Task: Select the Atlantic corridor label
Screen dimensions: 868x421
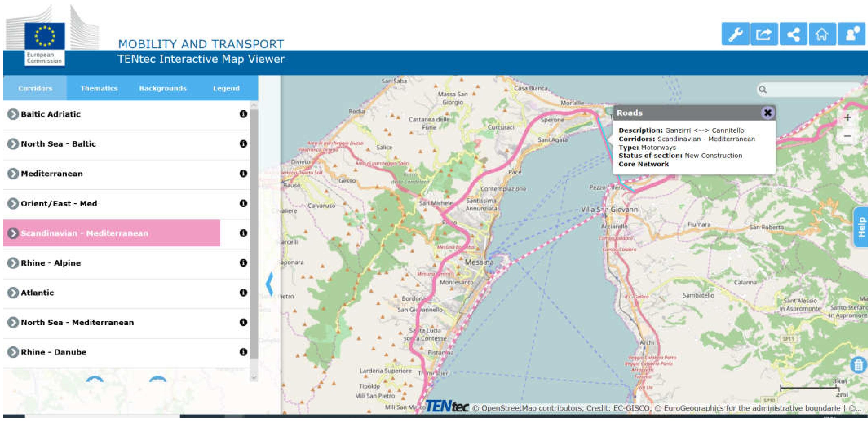Action: click(37, 293)
